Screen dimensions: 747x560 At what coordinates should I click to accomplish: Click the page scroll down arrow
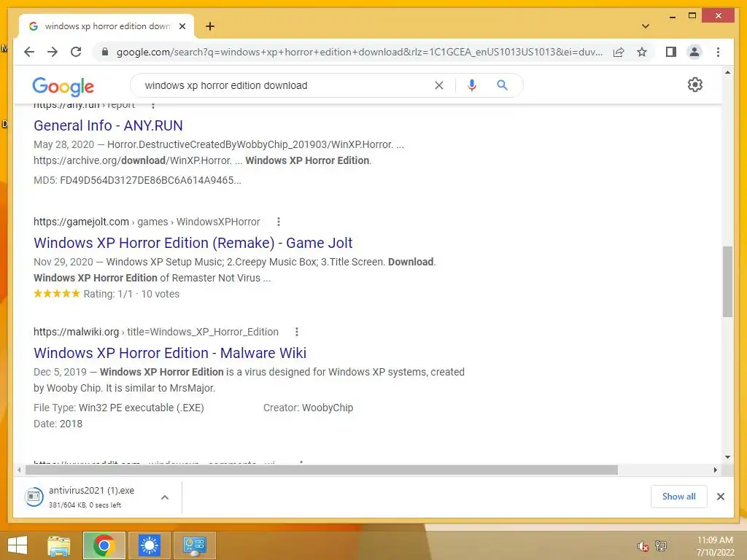727,456
